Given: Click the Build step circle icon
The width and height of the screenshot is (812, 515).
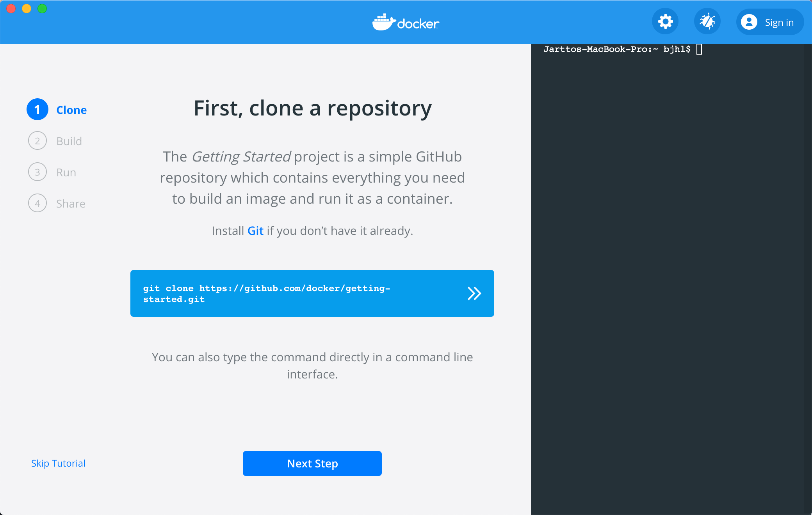Looking at the screenshot, I should point(37,140).
